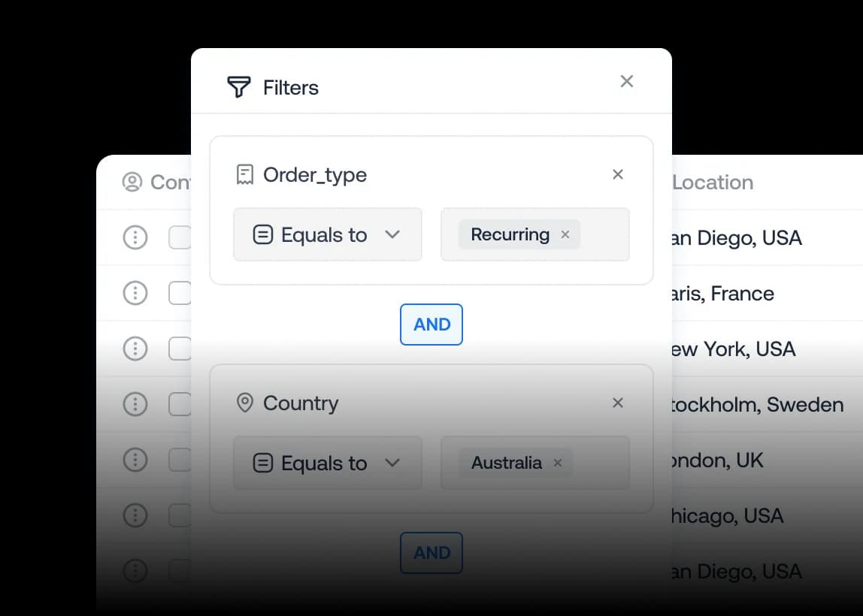Close the Filters dialog

click(x=626, y=80)
